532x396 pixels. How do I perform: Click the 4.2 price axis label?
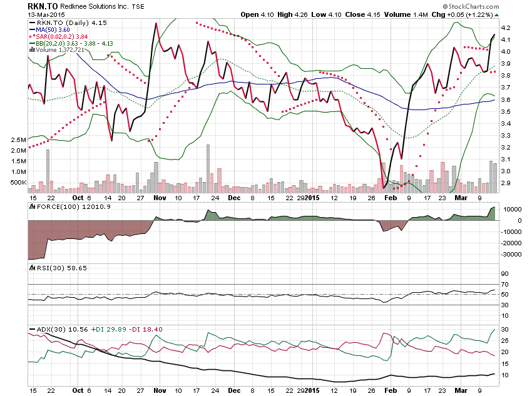(506, 28)
